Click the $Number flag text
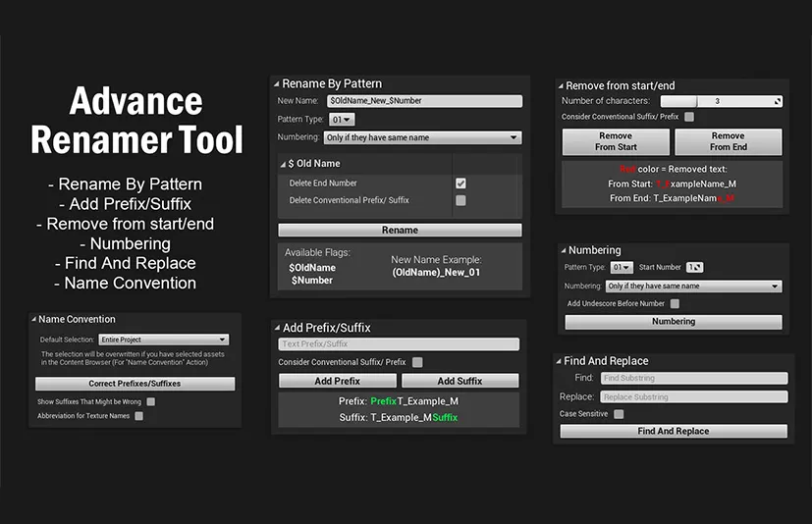The width and height of the screenshot is (812, 524). coord(312,281)
